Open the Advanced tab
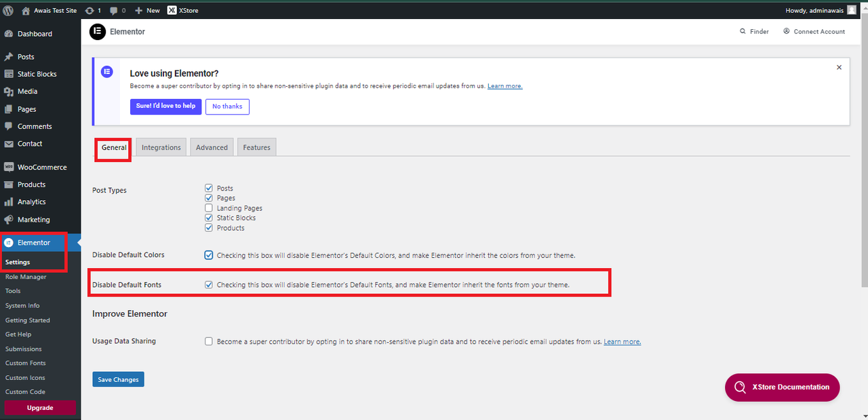This screenshot has width=868, height=420. point(212,147)
